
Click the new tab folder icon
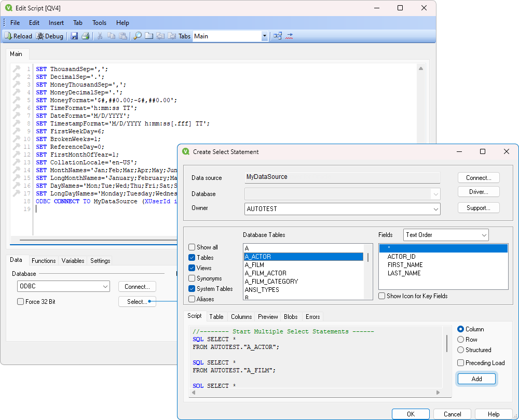[149, 36]
